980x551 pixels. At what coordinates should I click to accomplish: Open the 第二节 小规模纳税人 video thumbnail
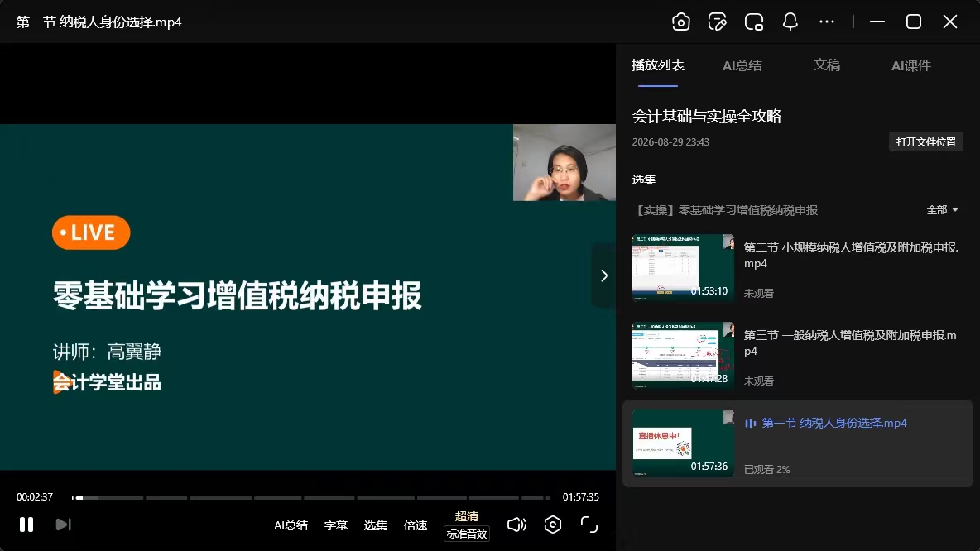coord(683,268)
